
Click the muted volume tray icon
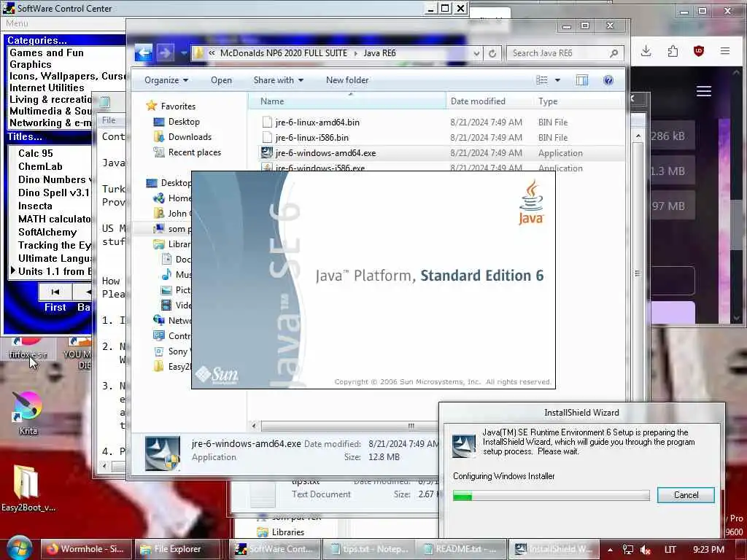tap(646, 550)
